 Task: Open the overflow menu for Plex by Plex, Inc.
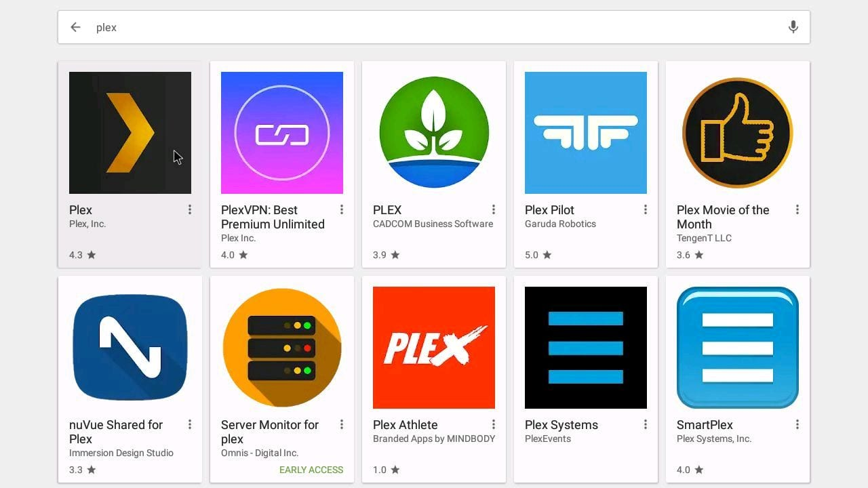click(190, 210)
